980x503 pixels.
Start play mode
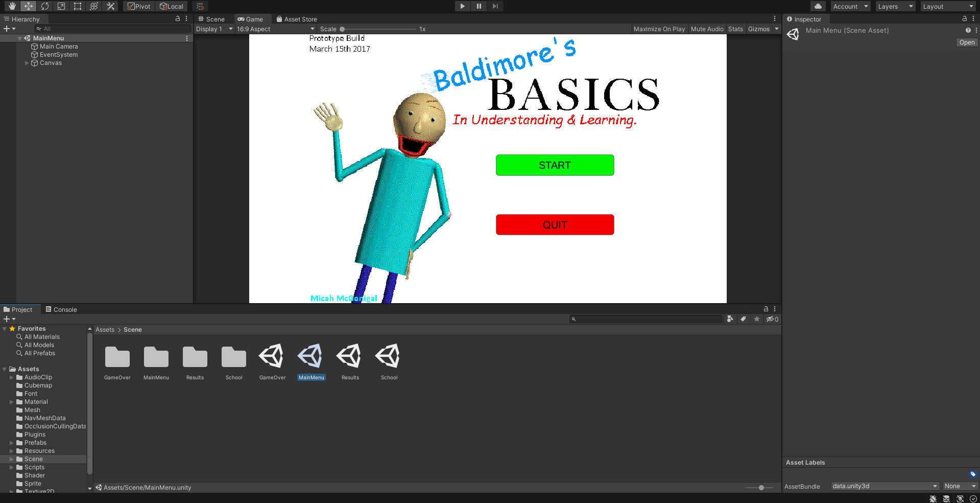click(x=462, y=6)
